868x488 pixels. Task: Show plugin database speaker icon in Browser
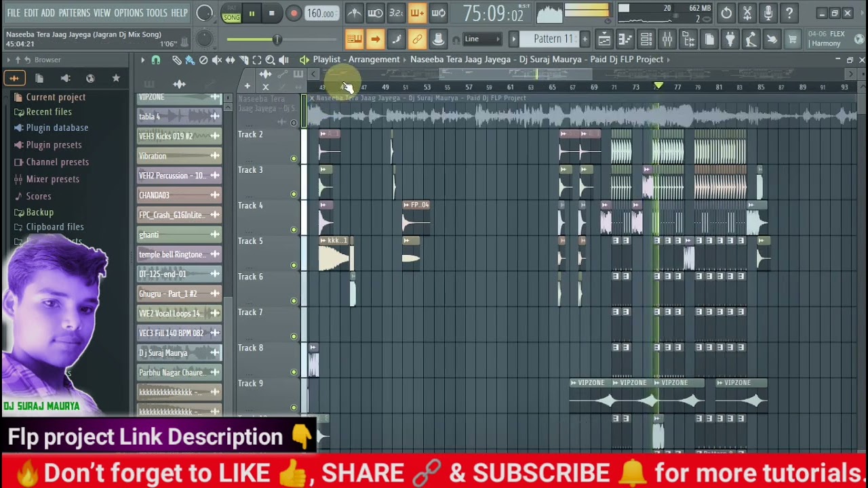(65, 79)
